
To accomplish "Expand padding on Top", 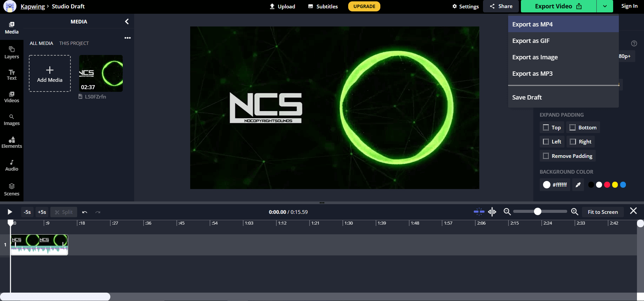I will coord(552,127).
